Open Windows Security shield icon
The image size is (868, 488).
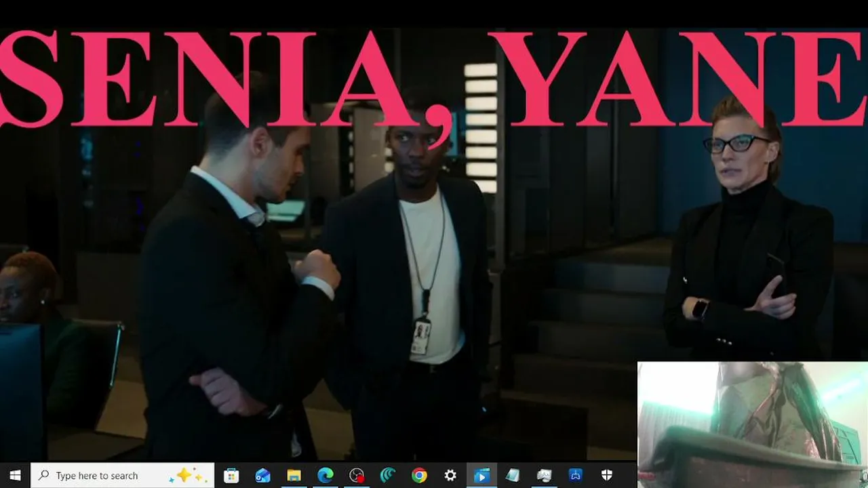606,475
